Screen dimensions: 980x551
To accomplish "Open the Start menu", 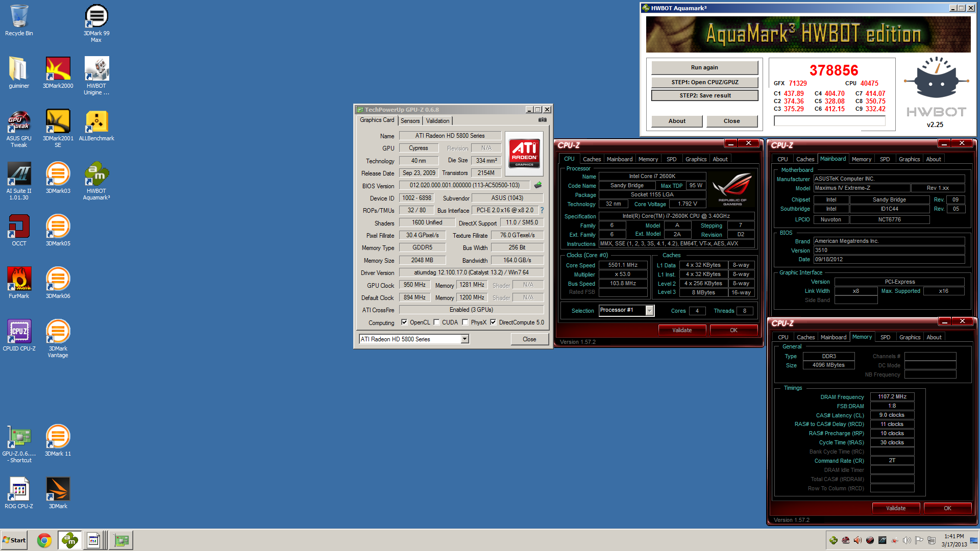I will pos(14,540).
